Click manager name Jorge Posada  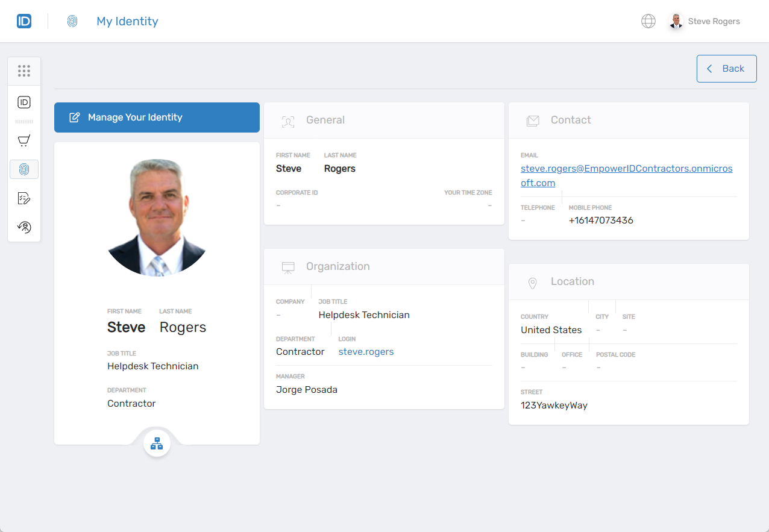point(307,390)
